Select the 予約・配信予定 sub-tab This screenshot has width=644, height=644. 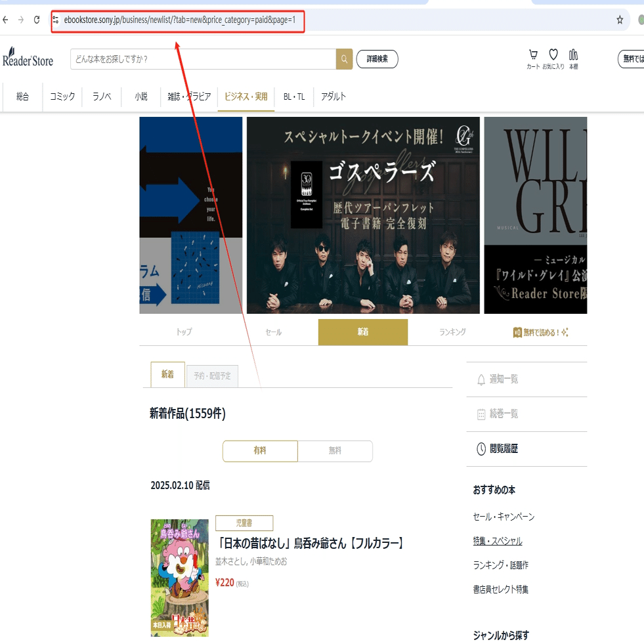[x=212, y=376]
